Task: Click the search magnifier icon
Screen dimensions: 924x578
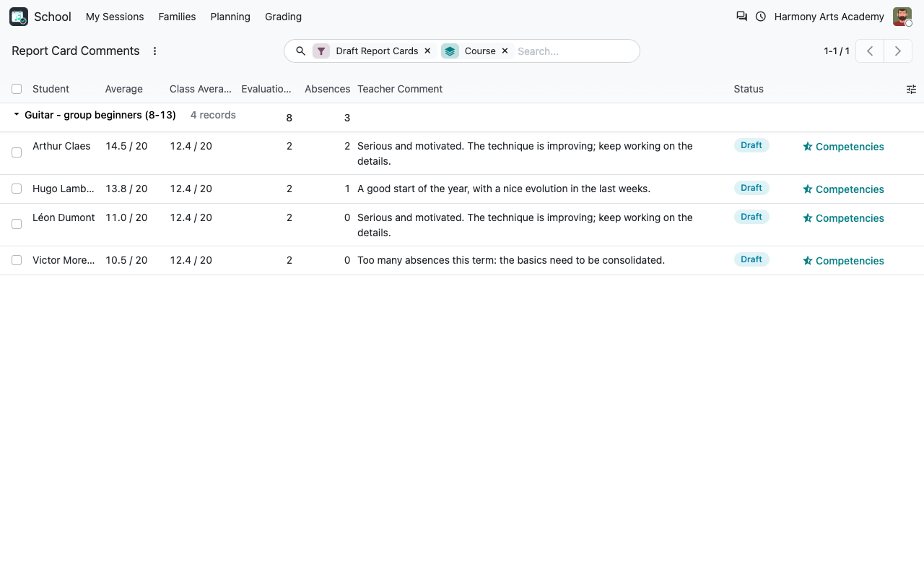Action: pos(301,51)
